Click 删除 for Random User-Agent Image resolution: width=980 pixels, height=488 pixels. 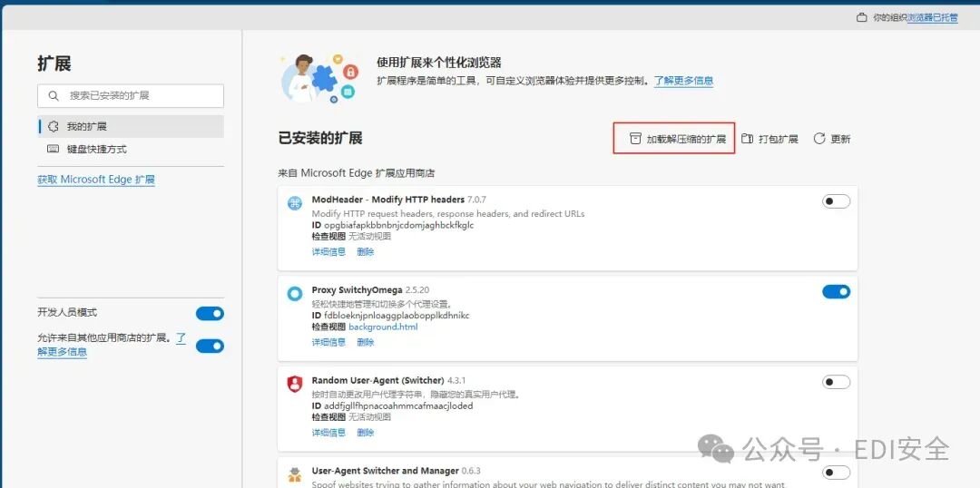click(366, 433)
